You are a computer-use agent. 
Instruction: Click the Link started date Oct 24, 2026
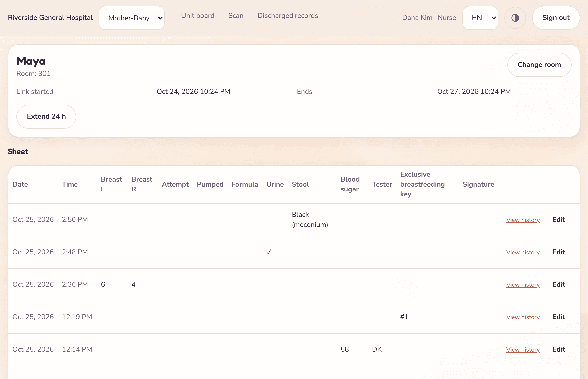pos(193,92)
